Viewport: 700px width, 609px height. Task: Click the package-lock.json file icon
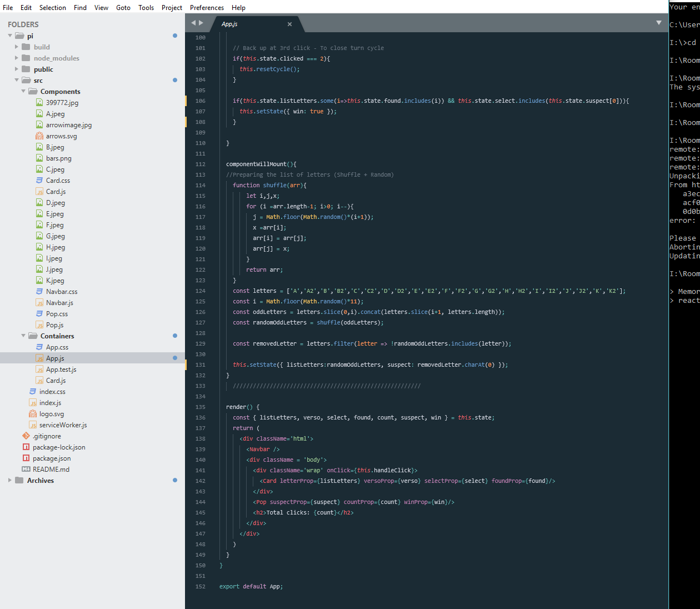26,447
